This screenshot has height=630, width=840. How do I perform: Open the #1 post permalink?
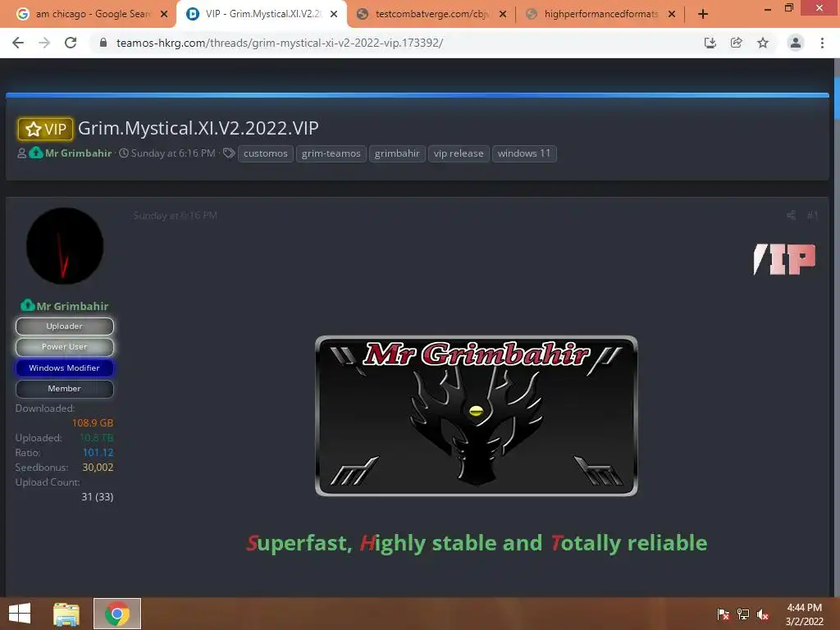tap(812, 216)
